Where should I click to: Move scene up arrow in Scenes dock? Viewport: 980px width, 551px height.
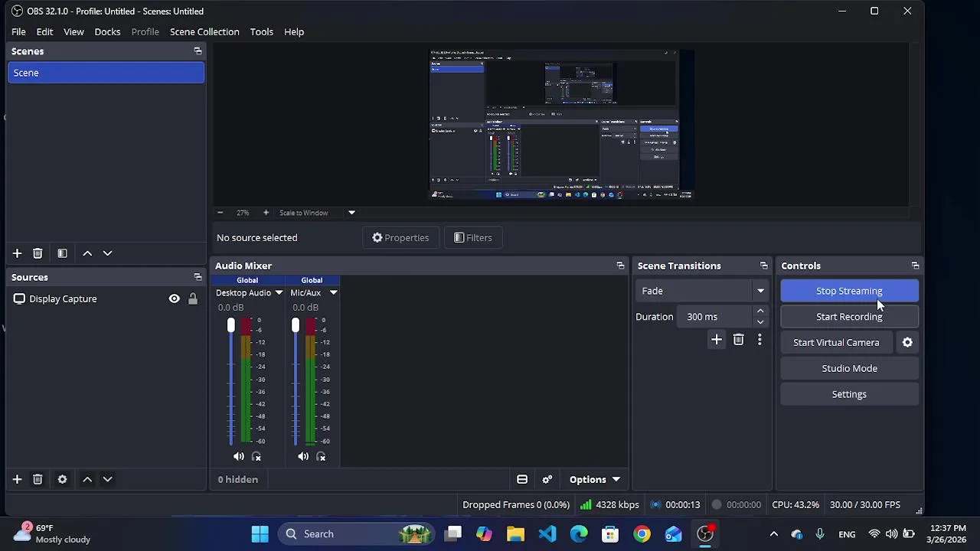tap(87, 253)
